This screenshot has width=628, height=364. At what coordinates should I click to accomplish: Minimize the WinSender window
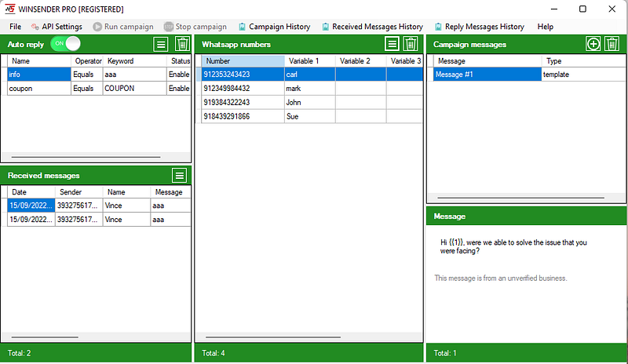point(554,9)
